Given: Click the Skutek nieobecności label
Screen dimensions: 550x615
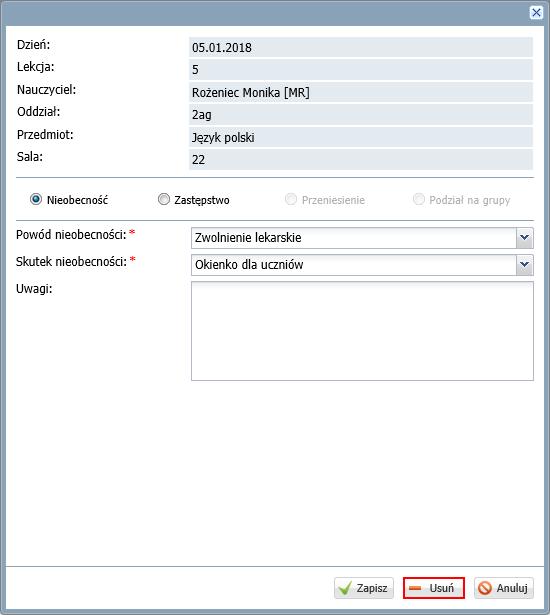Looking at the screenshot, I should (71, 262).
